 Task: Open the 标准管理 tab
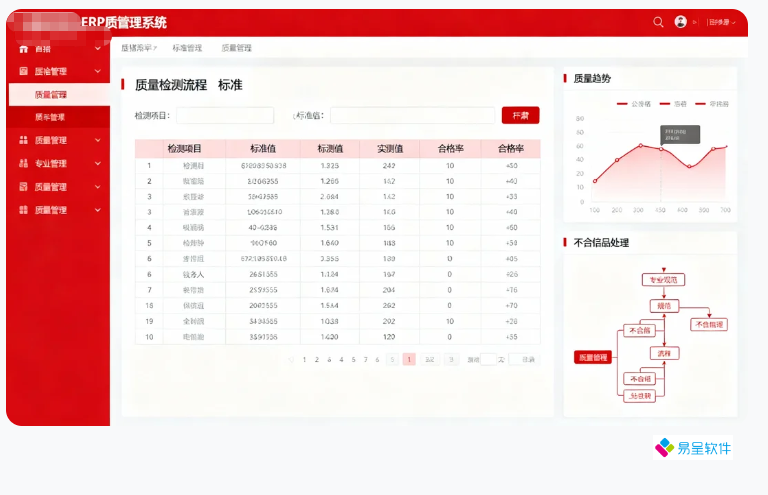pos(187,48)
